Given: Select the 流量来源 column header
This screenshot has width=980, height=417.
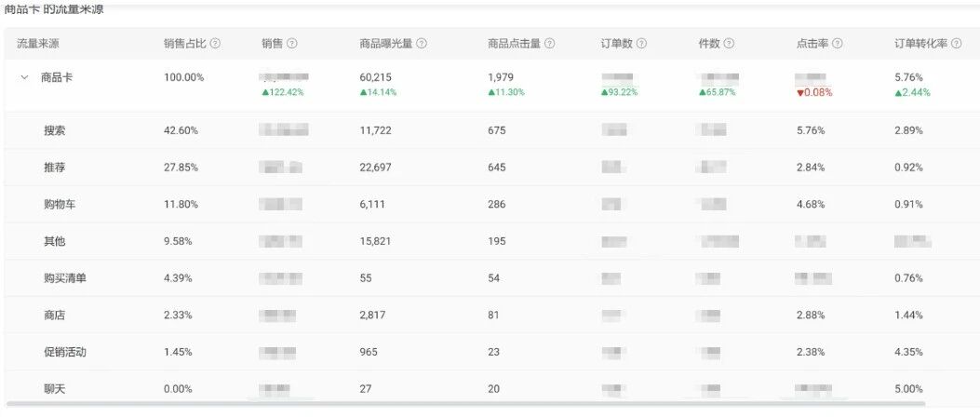Looking at the screenshot, I should tap(38, 44).
